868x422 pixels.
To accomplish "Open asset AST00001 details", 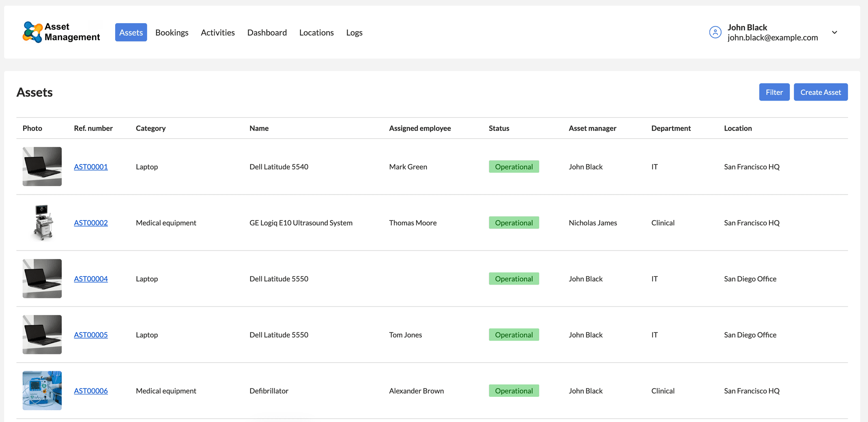I will (90, 167).
